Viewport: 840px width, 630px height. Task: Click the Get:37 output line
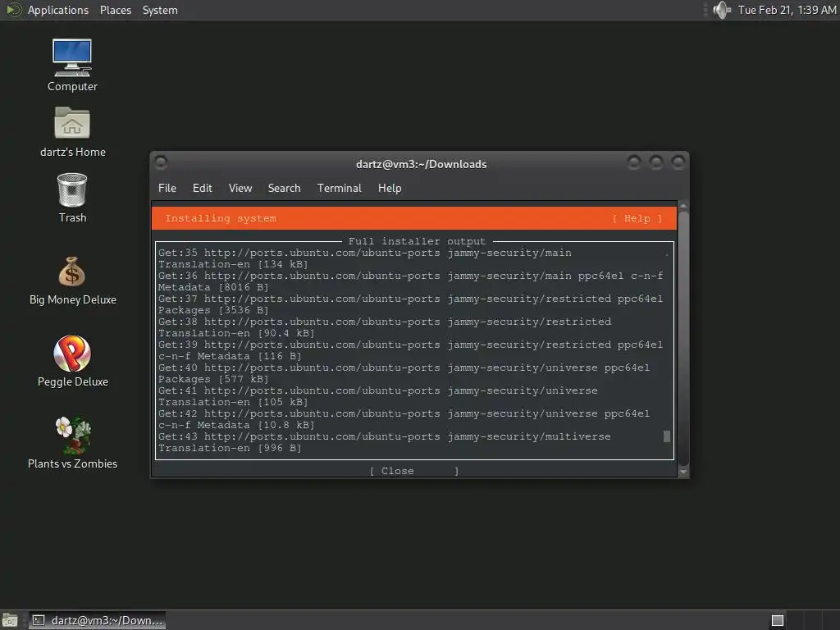pos(410,299)
